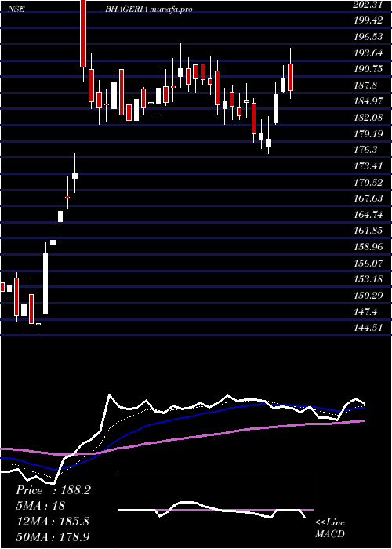The width and height of the screenshot is (392, 549).
Task: Select the 50MA : 178.9 readout
Action: pos(53,536)
